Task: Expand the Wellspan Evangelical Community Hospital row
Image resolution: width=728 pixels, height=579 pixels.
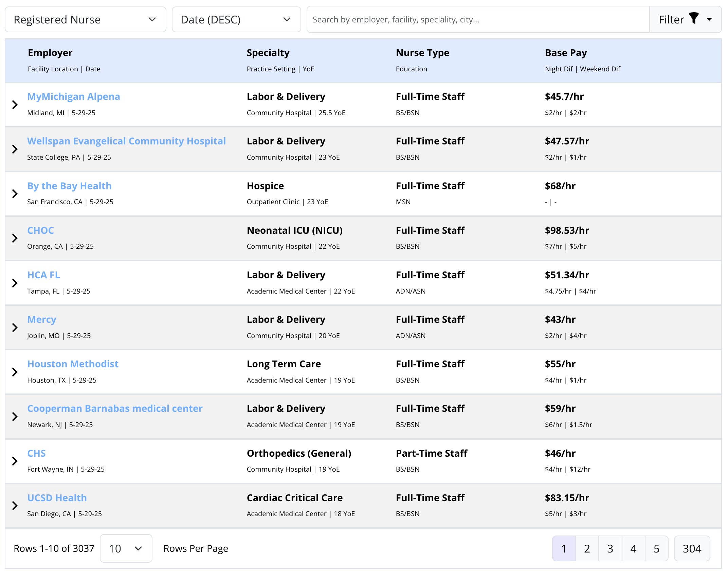Action: 15,149
